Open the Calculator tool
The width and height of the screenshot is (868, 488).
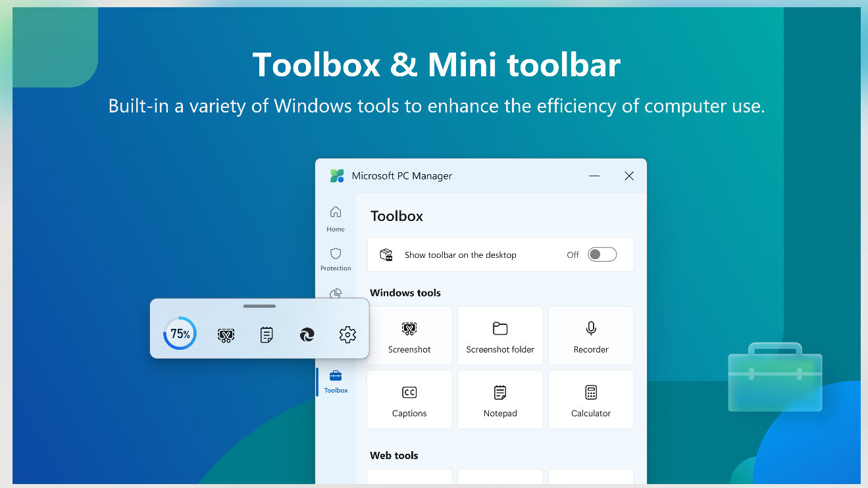pyautogui.click(x=591, y=399)
